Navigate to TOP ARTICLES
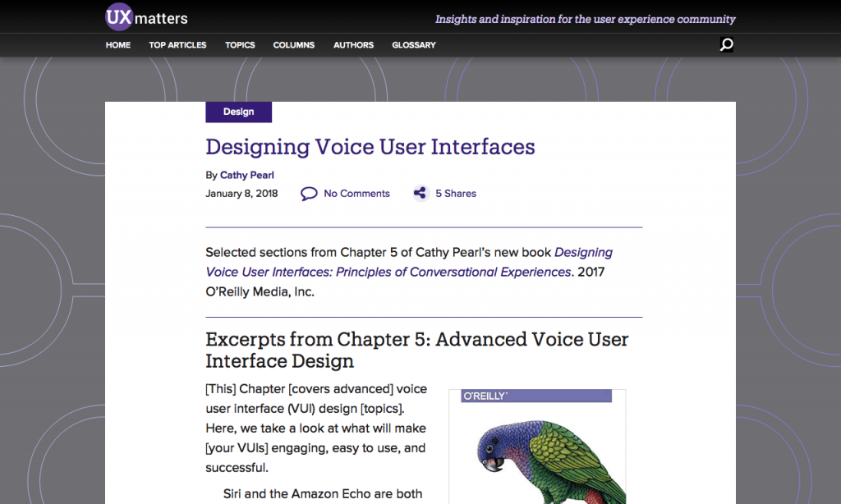 (177, 45)
